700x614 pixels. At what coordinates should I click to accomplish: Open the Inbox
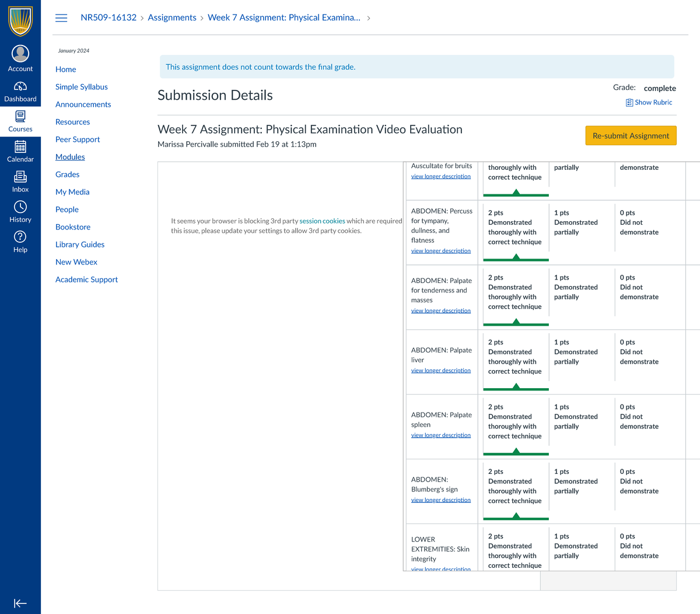coord(20,182)
